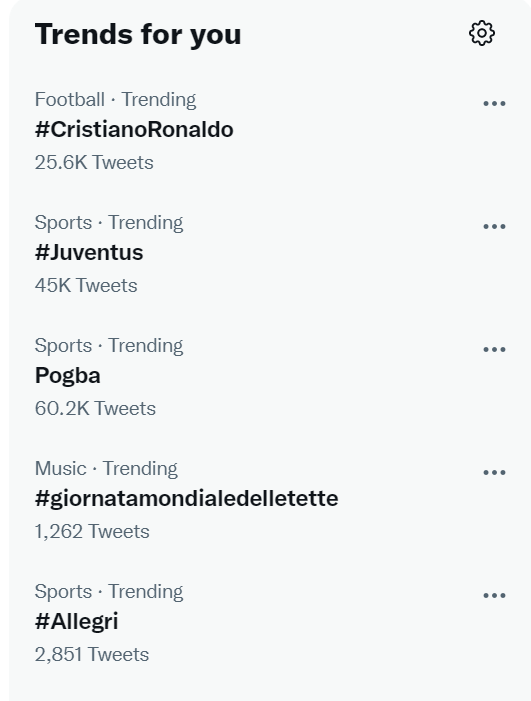Open more options for #giornatamondialedelletette trend
The width and height of the screenshot is (531, 701).
click(x=494, y=473)
